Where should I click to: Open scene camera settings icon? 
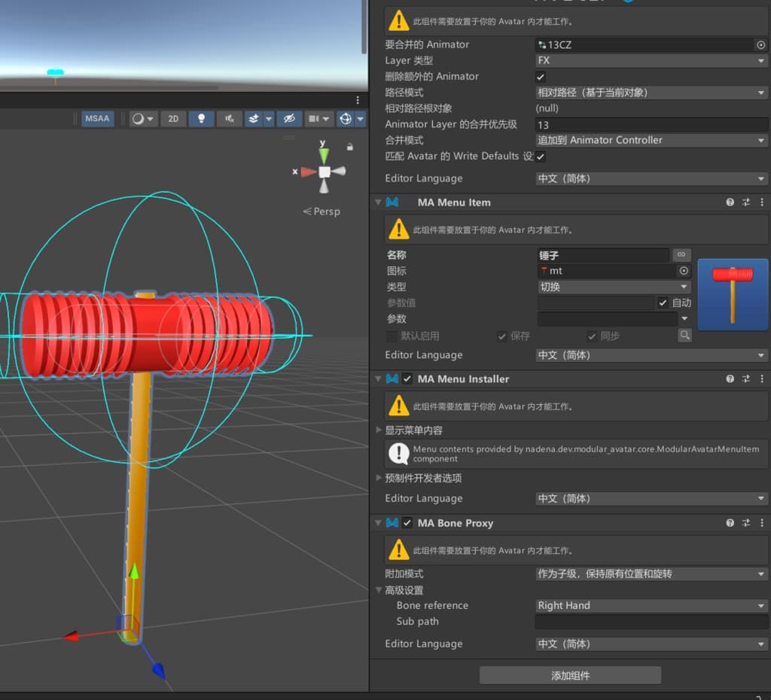pyautogui.click(x=314, y=118)
